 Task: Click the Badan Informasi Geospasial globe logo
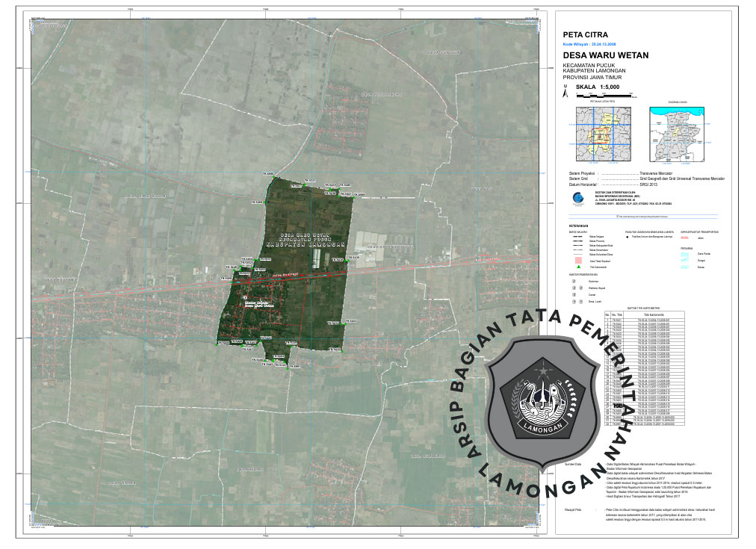[x=578, y=198]
